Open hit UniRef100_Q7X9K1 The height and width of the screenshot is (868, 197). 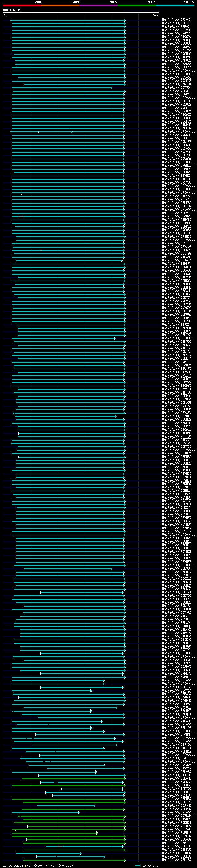[177, 20]
